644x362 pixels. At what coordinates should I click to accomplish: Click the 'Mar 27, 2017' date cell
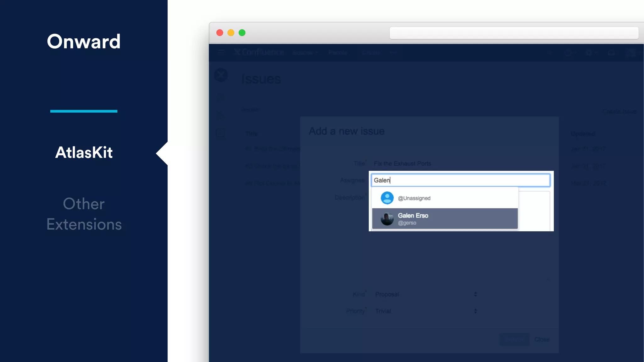pos(588,183)
